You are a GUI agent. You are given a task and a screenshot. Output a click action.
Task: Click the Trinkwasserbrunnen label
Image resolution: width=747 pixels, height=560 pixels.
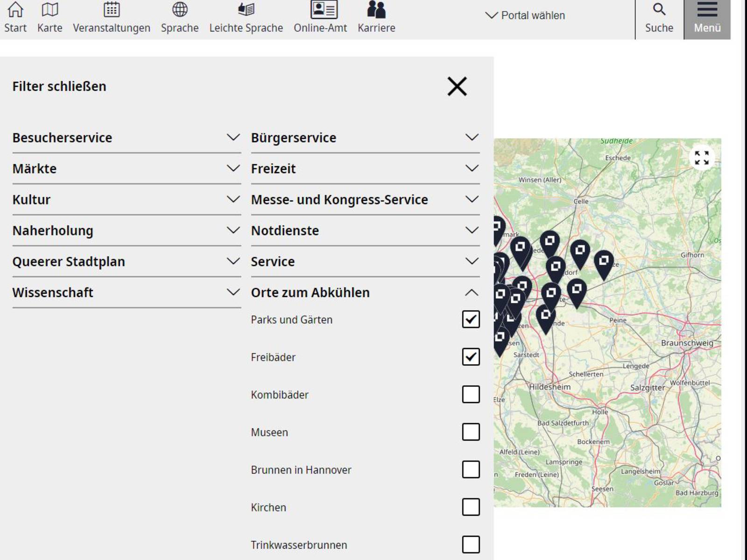[x=299, y=545]
